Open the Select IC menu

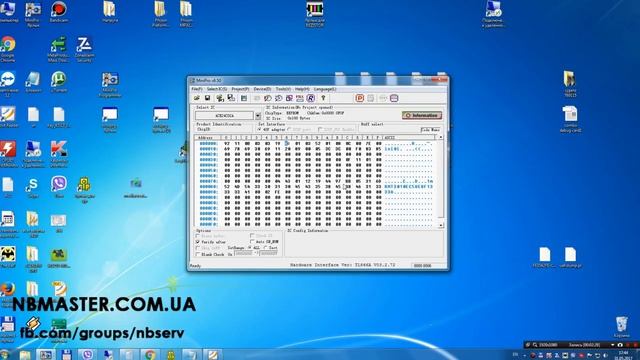click(217, 89)
